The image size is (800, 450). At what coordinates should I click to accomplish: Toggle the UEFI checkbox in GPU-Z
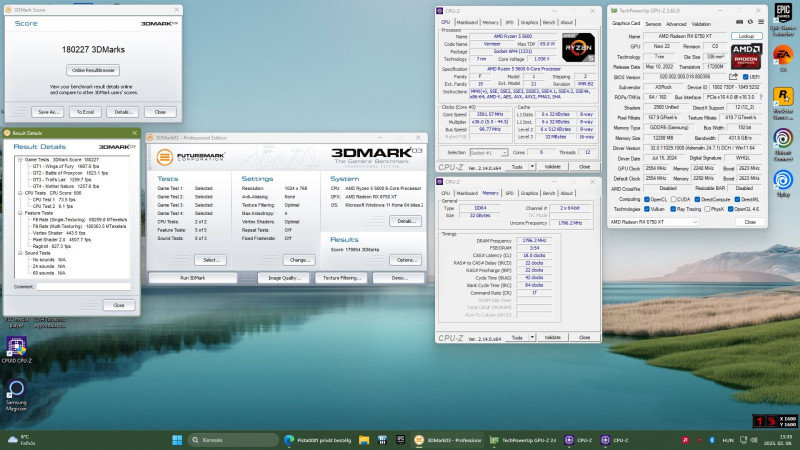click(x=745, y=77)
